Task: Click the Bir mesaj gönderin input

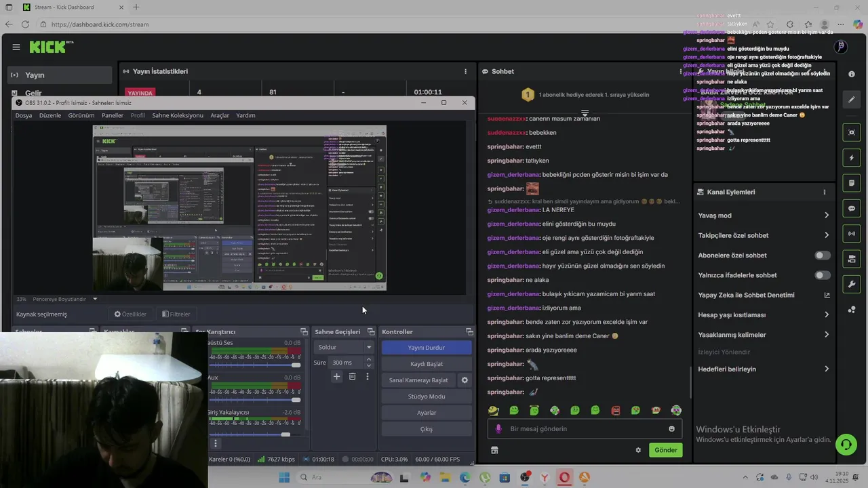Action: (x=585, y=428)
